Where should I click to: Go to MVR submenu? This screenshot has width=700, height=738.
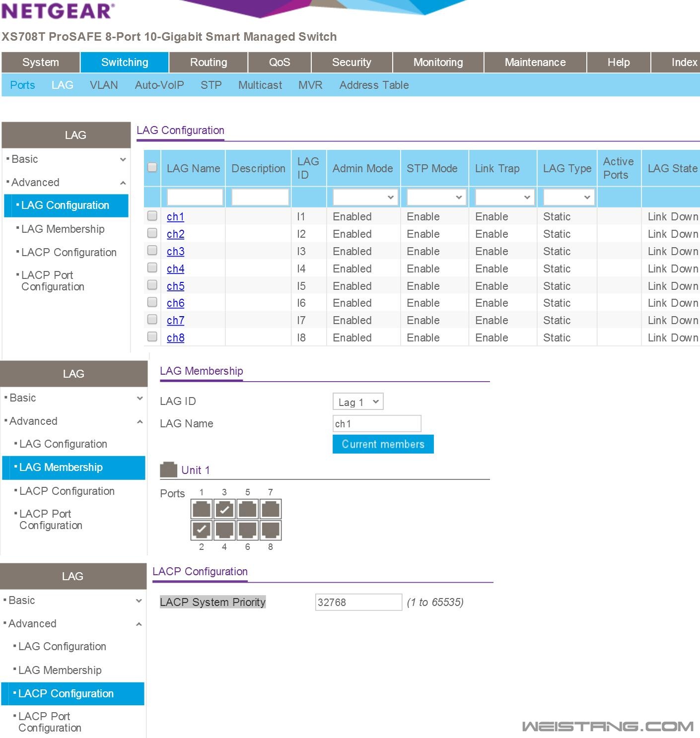click(310, 85)
